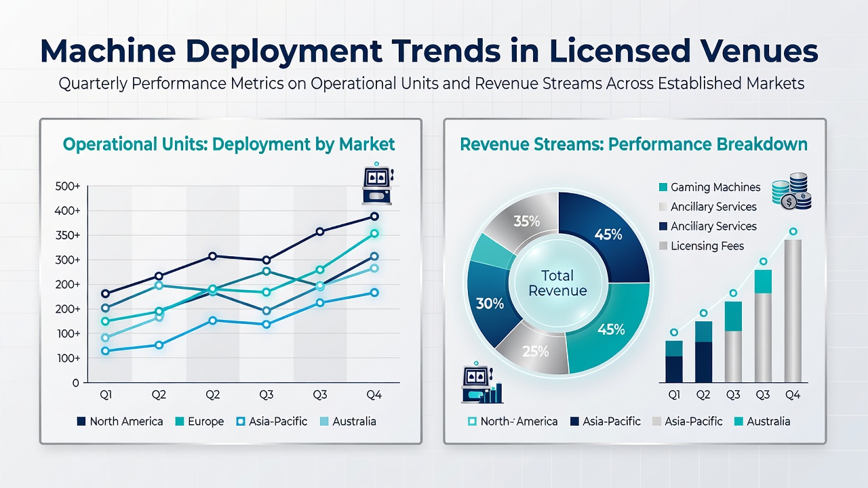
Task: Click the coin stack icon beside the revenue legend
Action: [792, 191]
